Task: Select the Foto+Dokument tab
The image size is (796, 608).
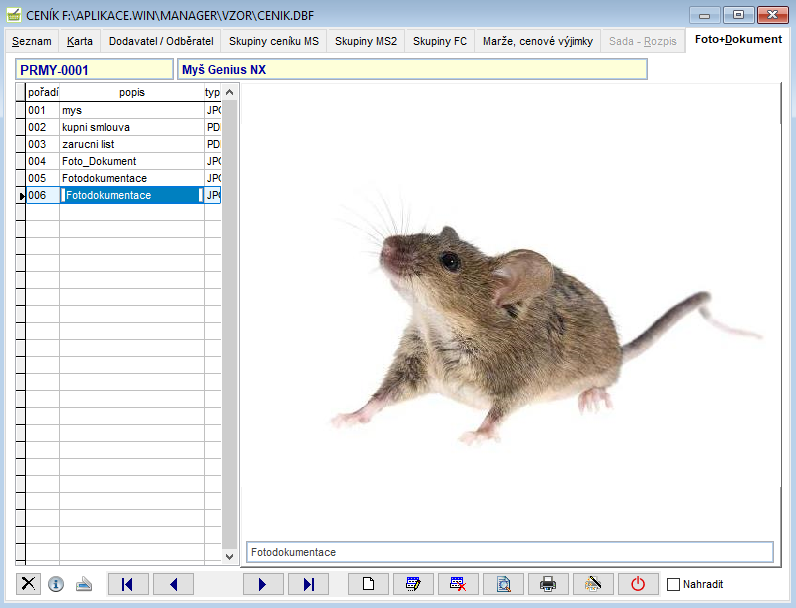Action: [738, 40]
